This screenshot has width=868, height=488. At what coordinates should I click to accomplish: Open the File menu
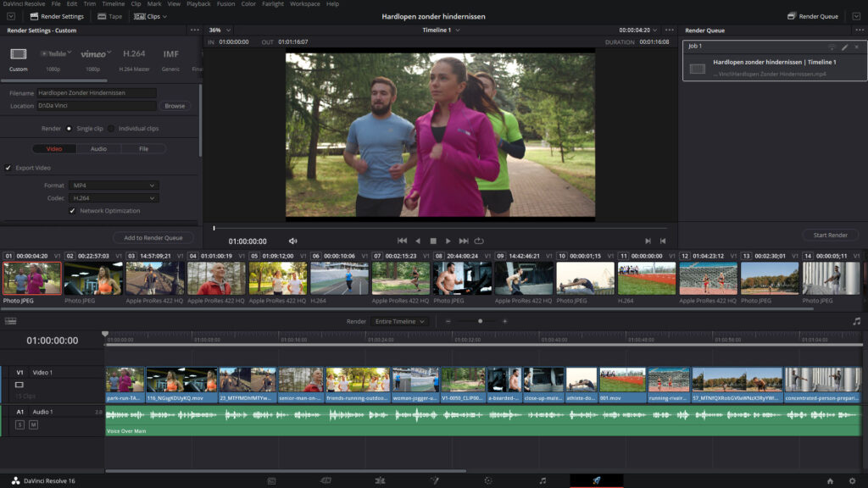[56, 4]
